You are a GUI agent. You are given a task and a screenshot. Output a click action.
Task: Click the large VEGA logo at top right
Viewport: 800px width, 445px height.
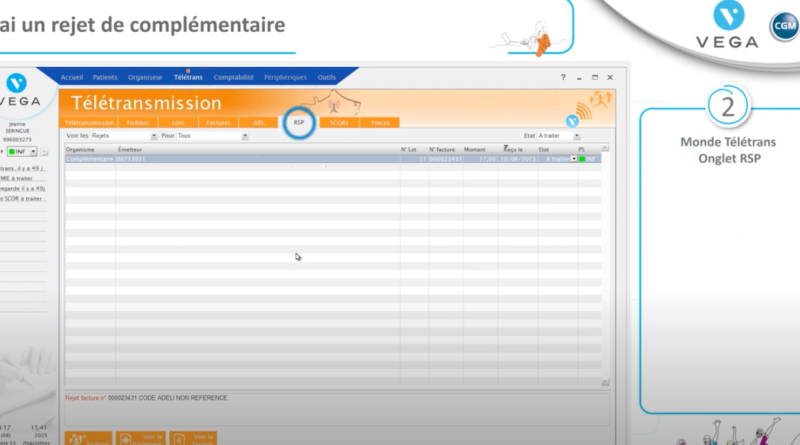pyautogui.click(x=728, y=25)
